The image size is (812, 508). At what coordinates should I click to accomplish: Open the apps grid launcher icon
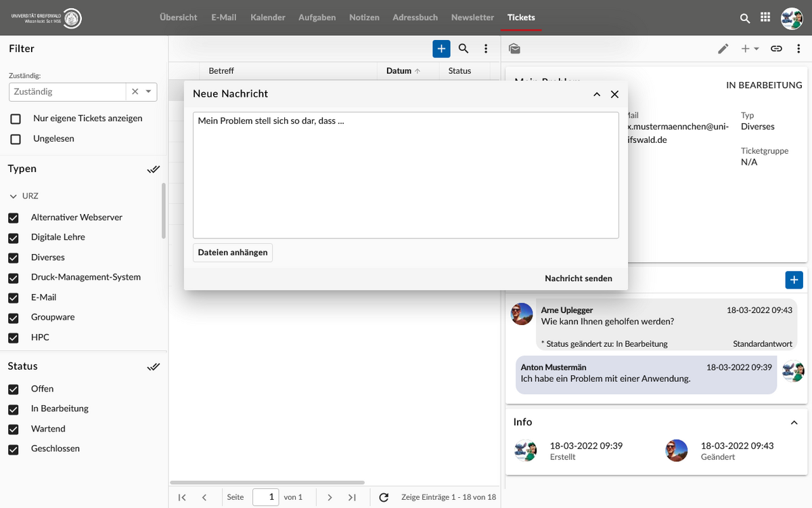765,18
